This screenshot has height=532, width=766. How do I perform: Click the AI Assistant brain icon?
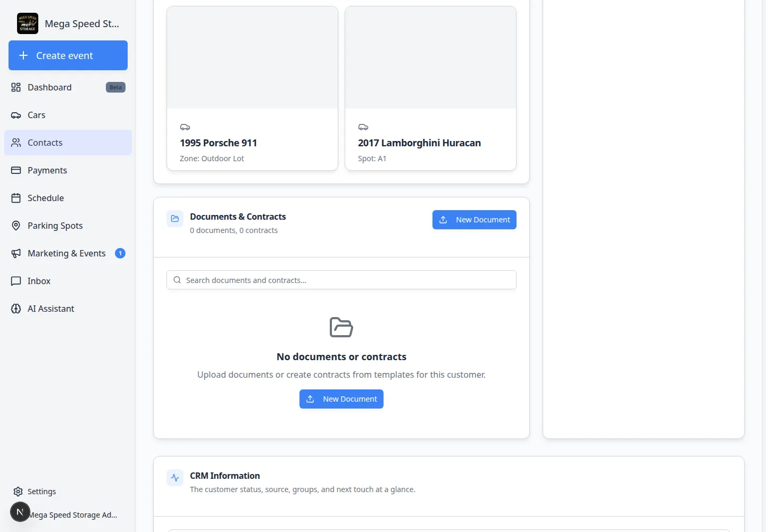[16, 309]
